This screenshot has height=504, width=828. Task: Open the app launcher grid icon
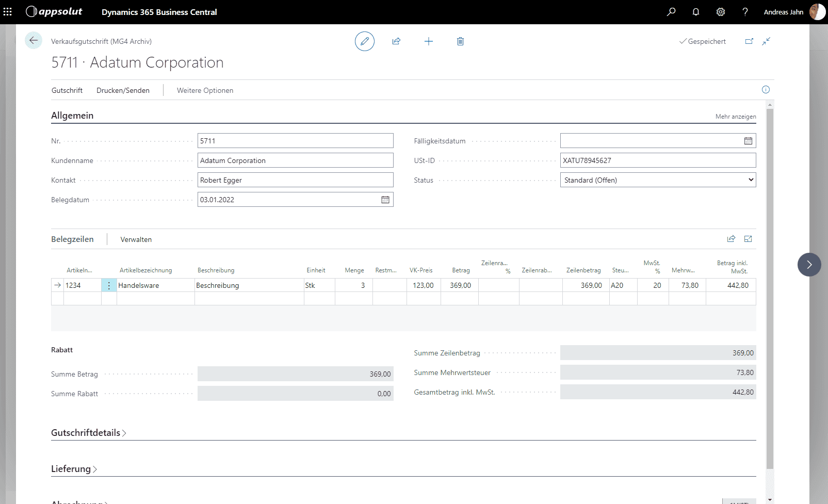point(8,12)
